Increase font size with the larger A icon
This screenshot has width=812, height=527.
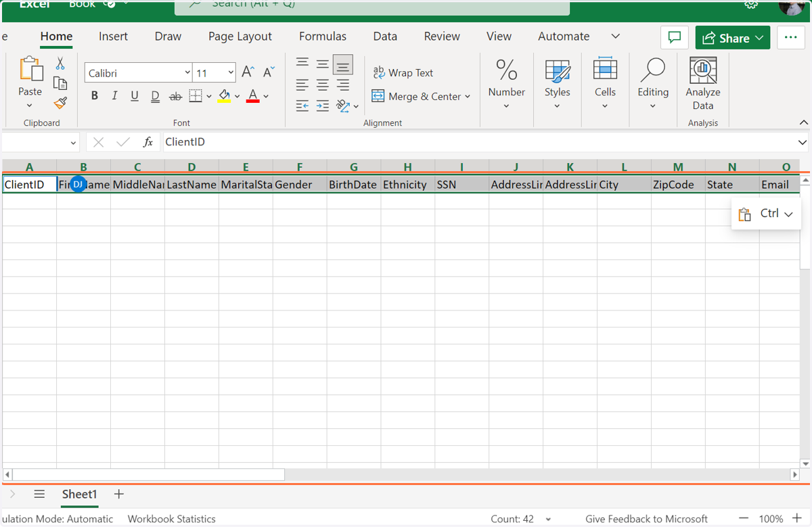click(x=248, y=72)
